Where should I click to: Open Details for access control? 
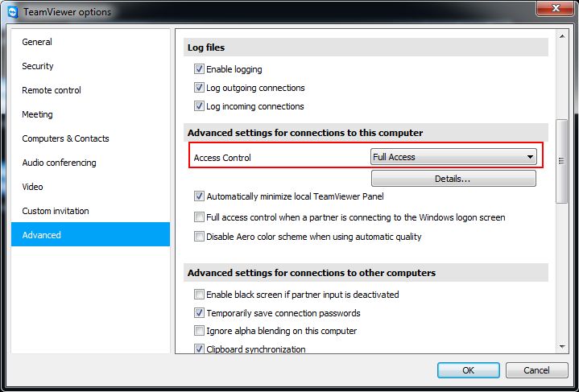[453, 179]
